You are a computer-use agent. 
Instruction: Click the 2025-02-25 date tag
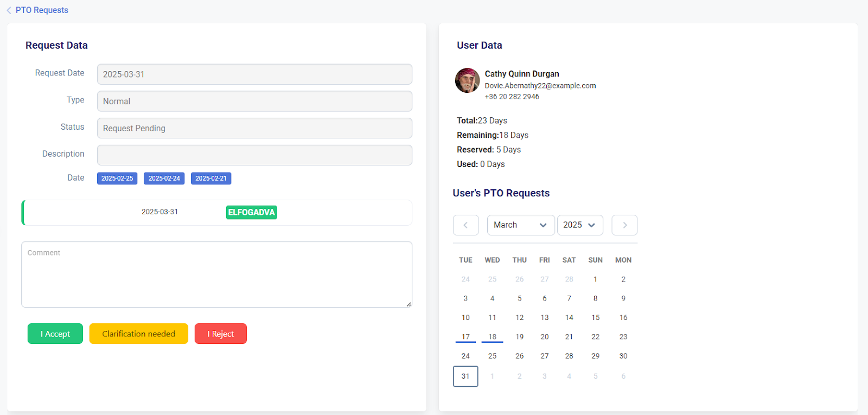point(117,178)
